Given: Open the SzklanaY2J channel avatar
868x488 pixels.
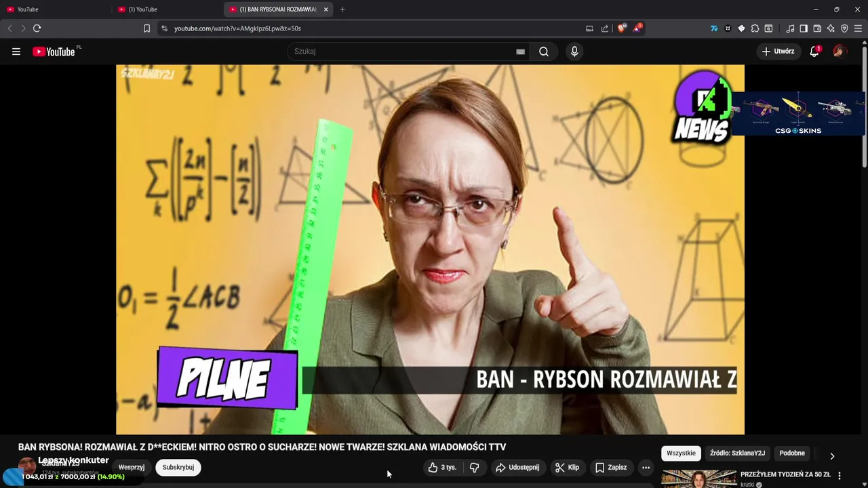Looking at the screenshot, I should [27, 466].
